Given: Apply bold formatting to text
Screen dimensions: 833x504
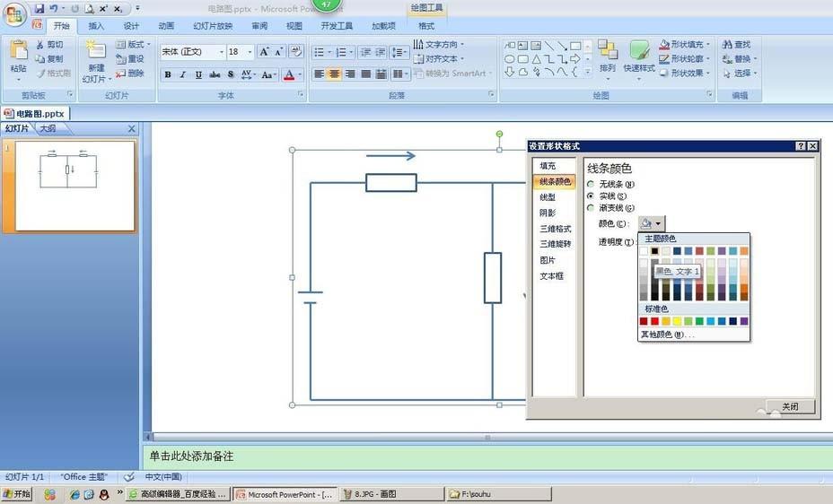Looking at the screenshot, I should (x=168, y=74).
